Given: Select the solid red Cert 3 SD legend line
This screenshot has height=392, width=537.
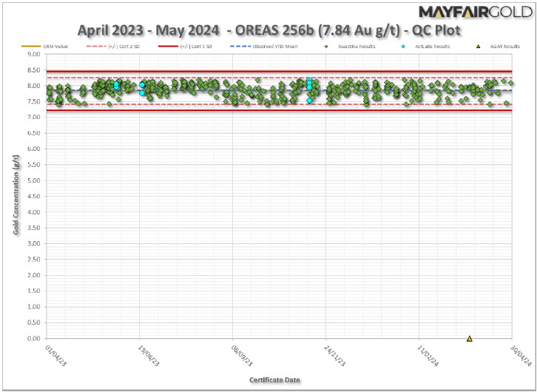Looking at the screenshot, I should click(x=168, y=46).
